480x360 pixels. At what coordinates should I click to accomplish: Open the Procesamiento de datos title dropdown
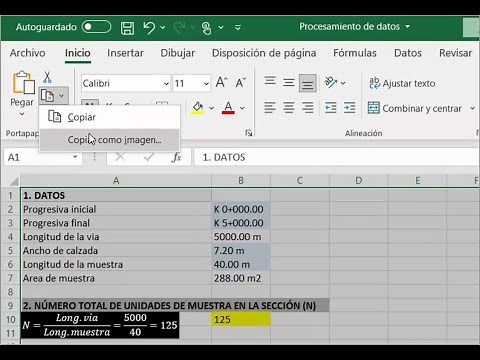(x=407, y=27)
